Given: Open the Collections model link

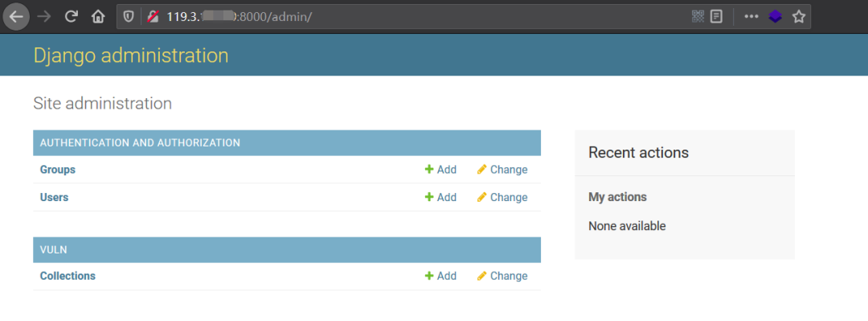Looking at the screenshot, I should [x=68, y=276].
